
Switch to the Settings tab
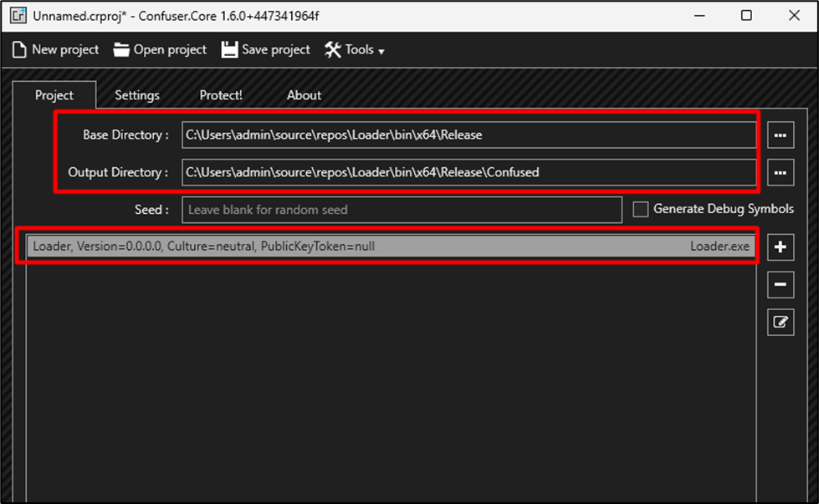[137, 95]
